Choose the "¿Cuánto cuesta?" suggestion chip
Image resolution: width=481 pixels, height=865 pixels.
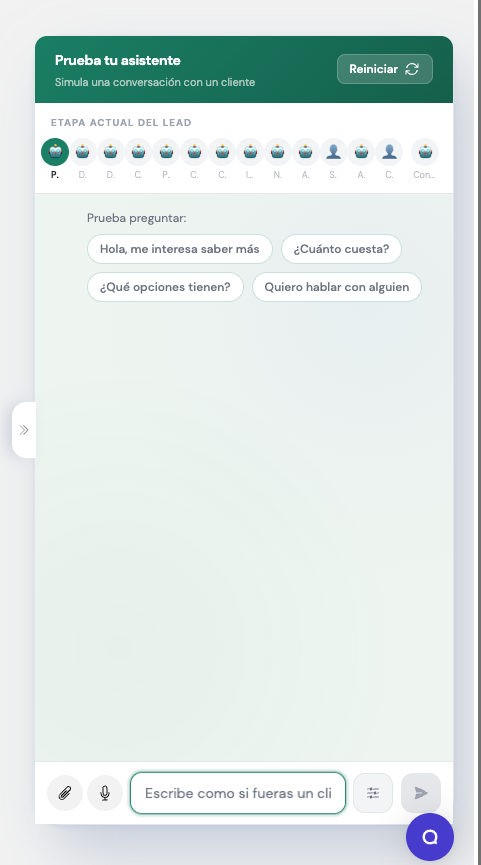[341, 249]
